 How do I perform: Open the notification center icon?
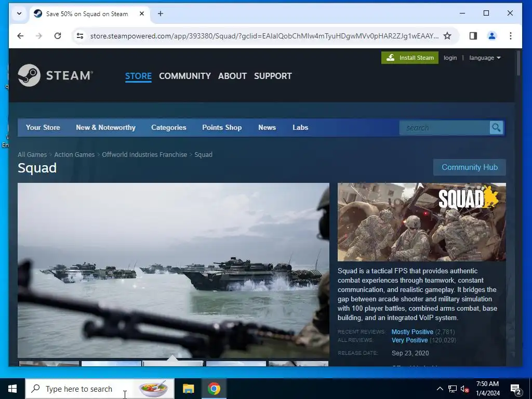(x=516, y=390)
